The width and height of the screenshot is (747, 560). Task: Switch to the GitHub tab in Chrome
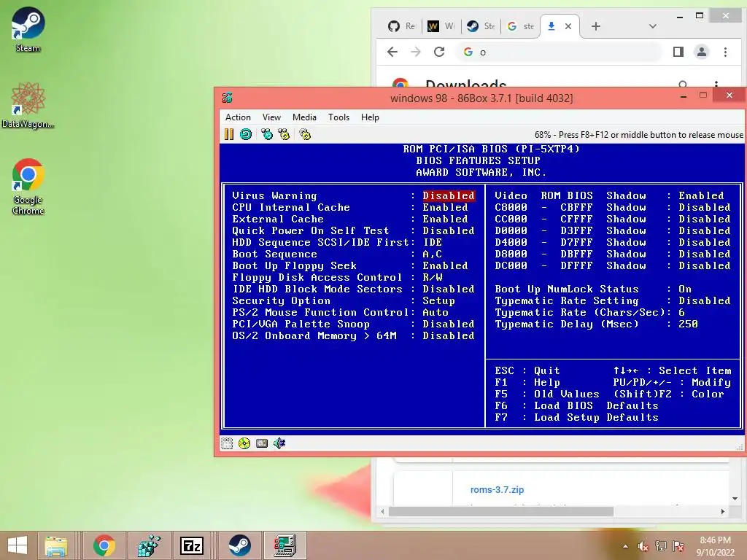tap(402, 26)
